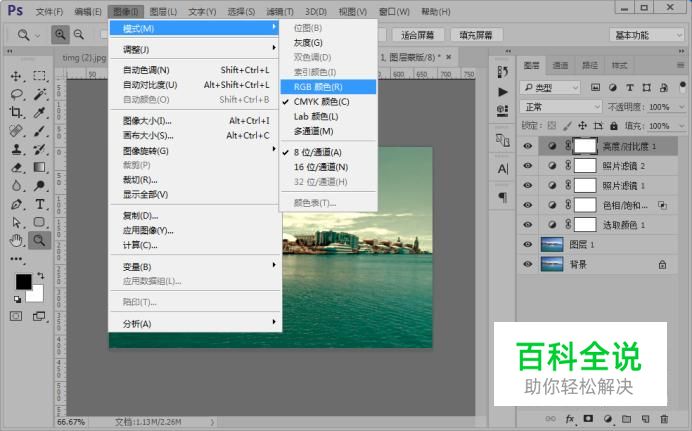This screenshot has width=692, height=431.
Task: Toggle Quick Mask mode icon
Action: coord(16,316)
